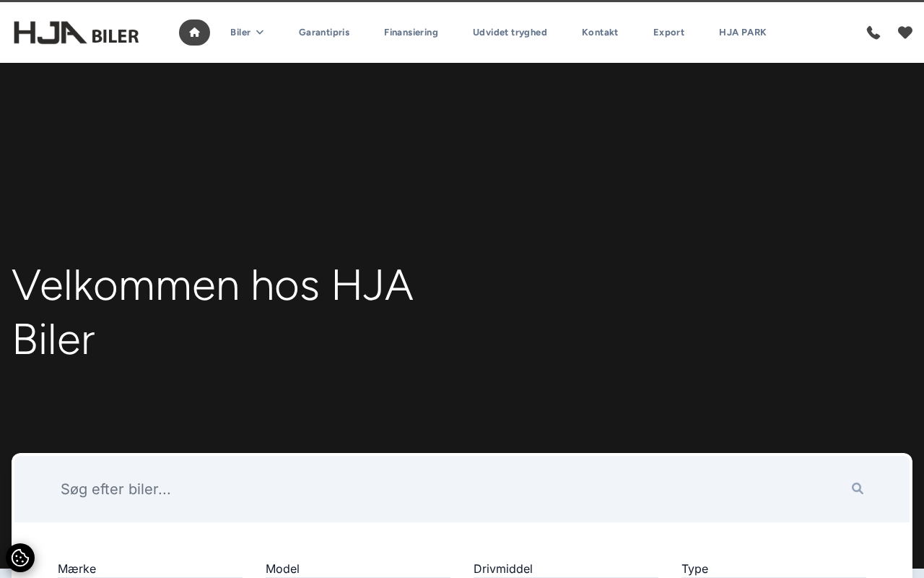
Task: Open the Mærke dropdown
Action: coord(150,569)
